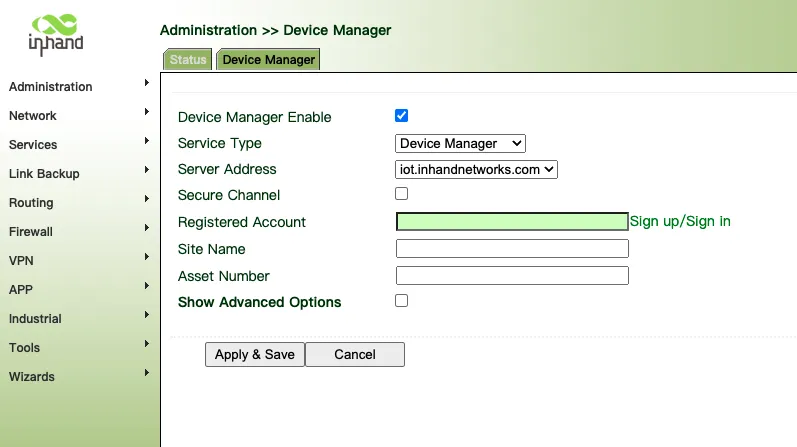Expand arrow next to Administration
Screen dimensions: 797x447
coord(146,82)
